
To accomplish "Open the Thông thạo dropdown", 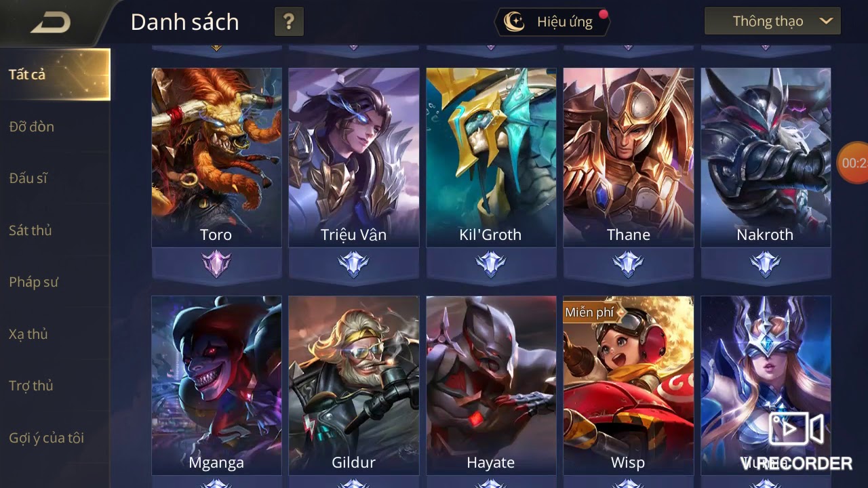I will [773, 21].
